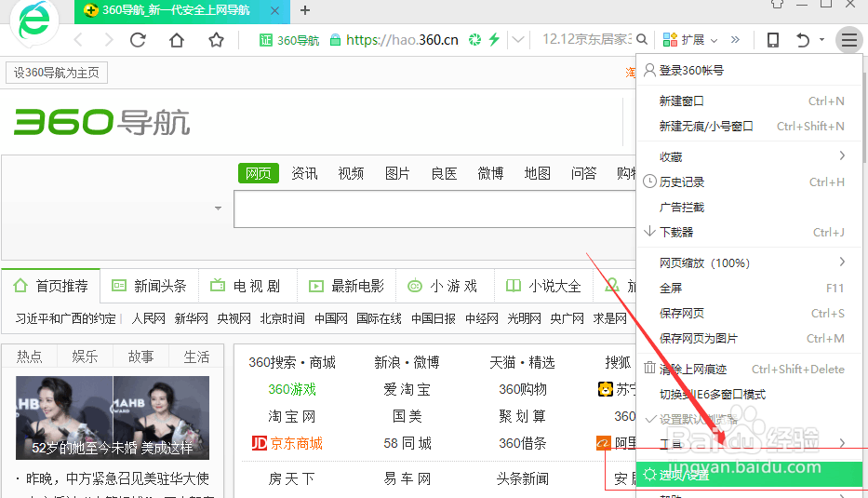Click the green spinning compatibility icon
868x498 pixels.
tap(475, 39)
